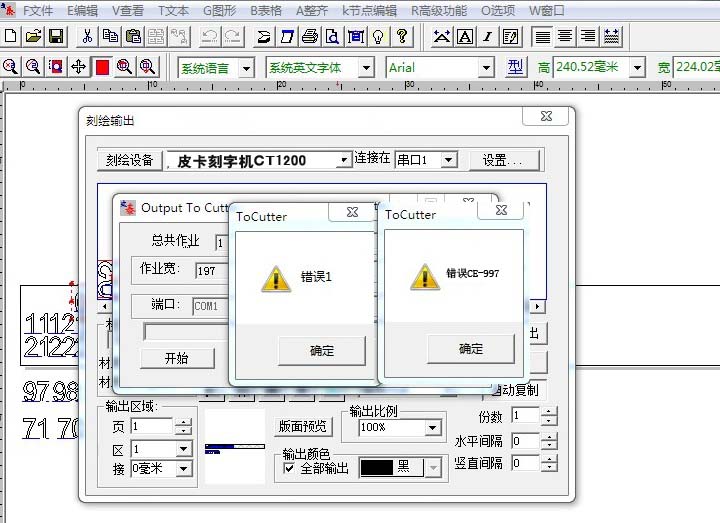Click the Zoom in magnifier icon
The width and height of the screenshot is (720, 523).
pos(11,67)
